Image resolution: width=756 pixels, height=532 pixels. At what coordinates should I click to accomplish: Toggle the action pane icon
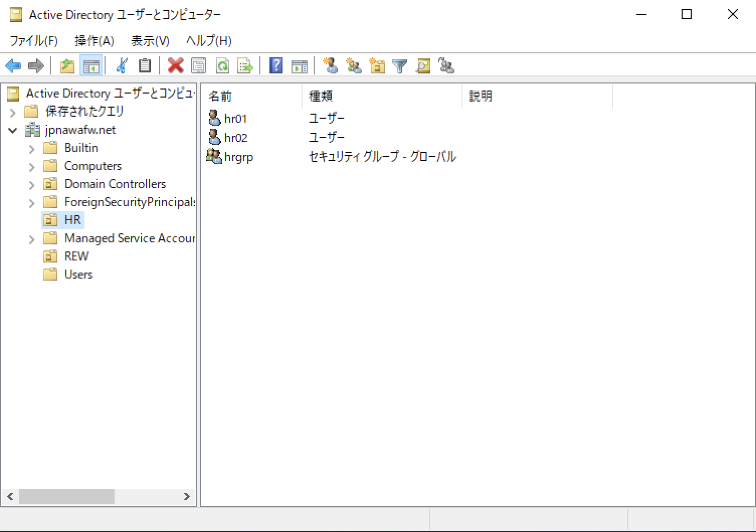[299, 65]
